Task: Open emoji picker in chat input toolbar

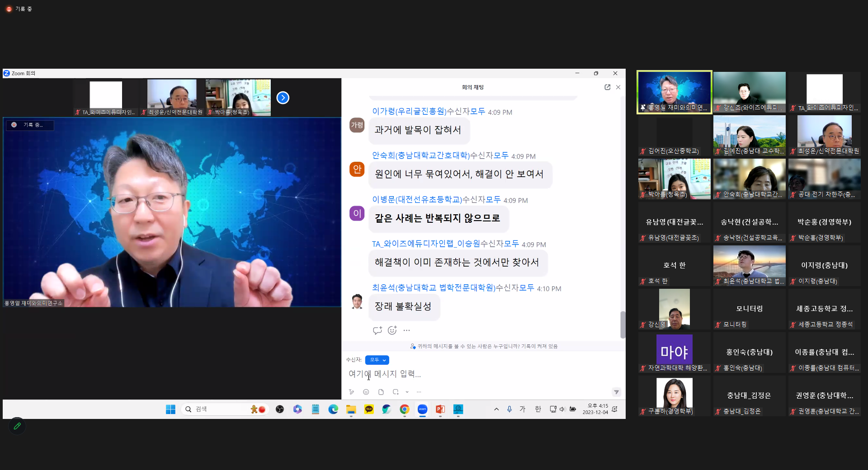Action: click(366, 392)
